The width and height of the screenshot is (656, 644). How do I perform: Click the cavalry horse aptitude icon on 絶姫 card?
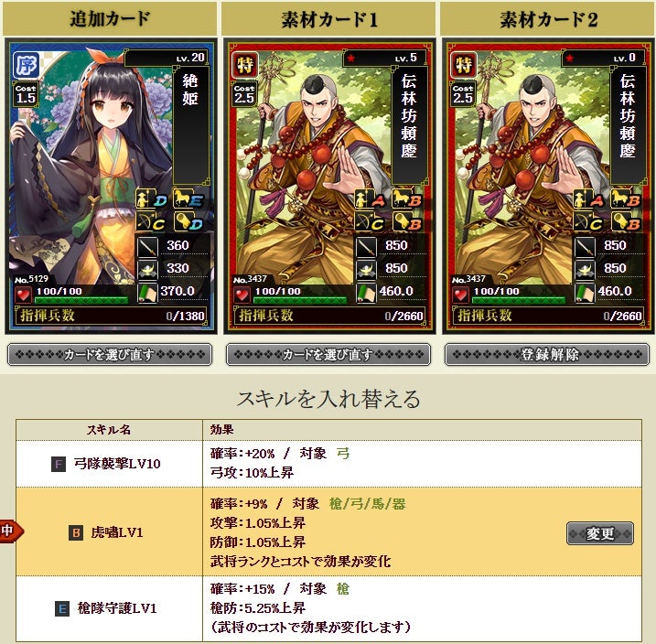tap(182, 199)
